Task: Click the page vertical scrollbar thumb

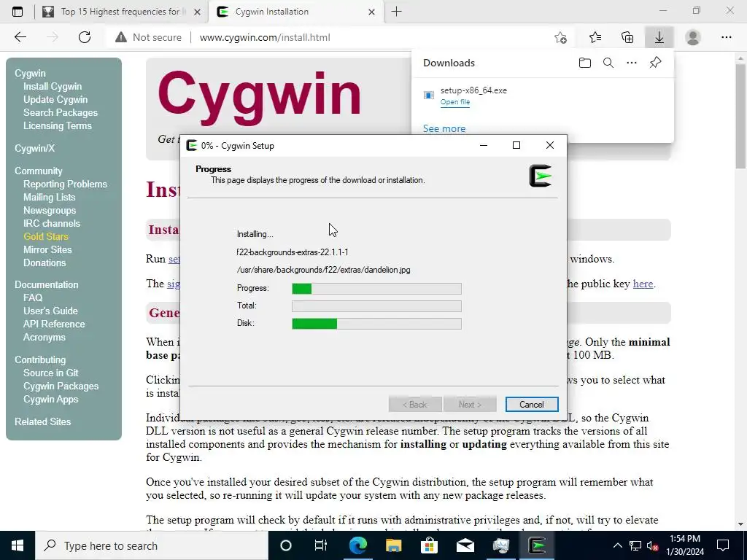Action: tap(741, 115)
